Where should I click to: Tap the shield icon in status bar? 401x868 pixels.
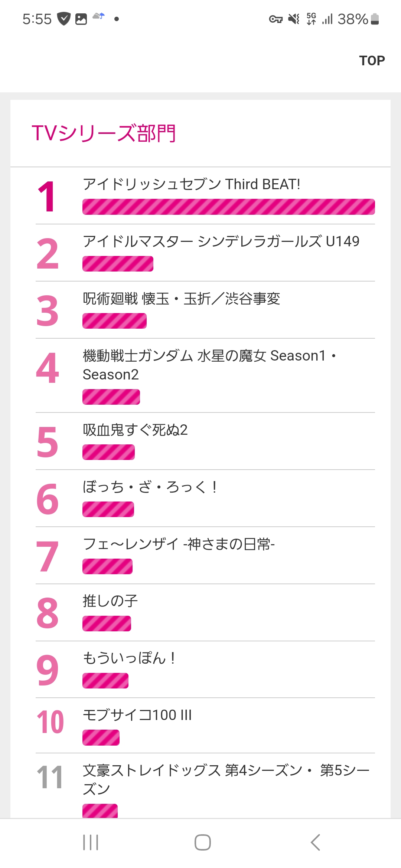pos(63,19)
